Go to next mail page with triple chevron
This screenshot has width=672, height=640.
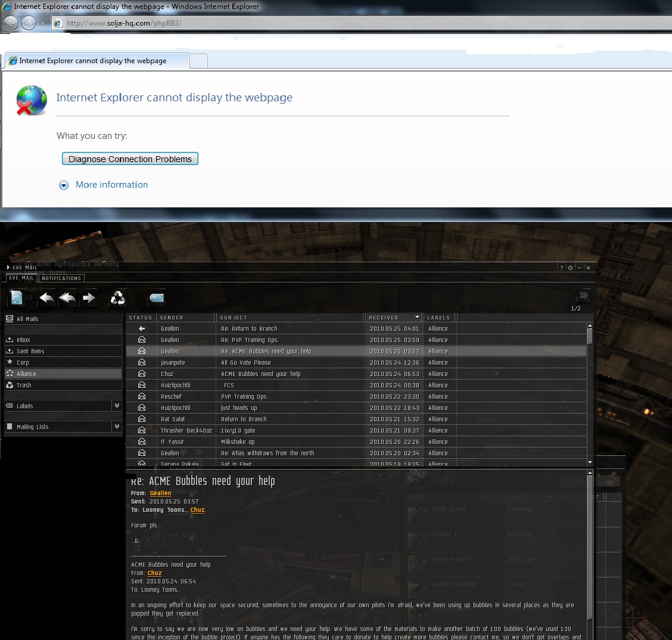(x=583, y=296)
